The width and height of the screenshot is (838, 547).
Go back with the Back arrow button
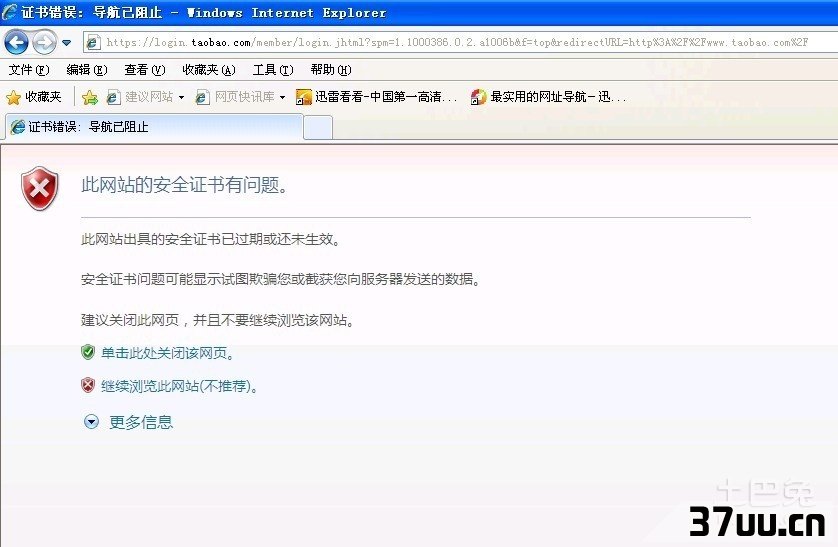click(x=17, y=42)
